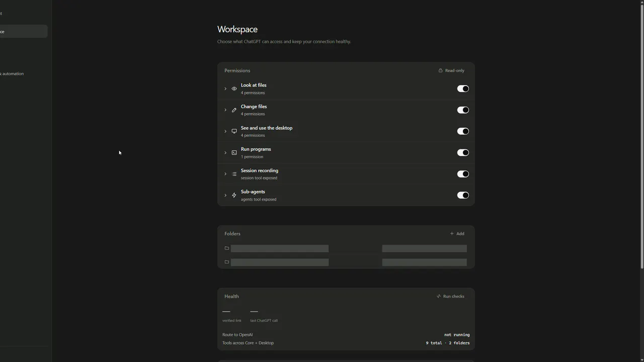Select the highlighted Workspace sidebar item

(x=24, y=32)
